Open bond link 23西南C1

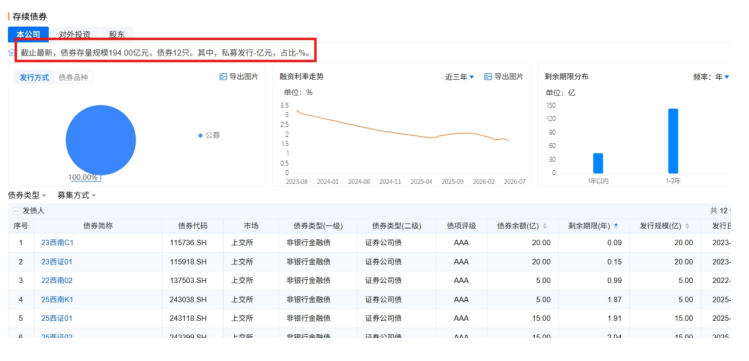pos(57,243)
